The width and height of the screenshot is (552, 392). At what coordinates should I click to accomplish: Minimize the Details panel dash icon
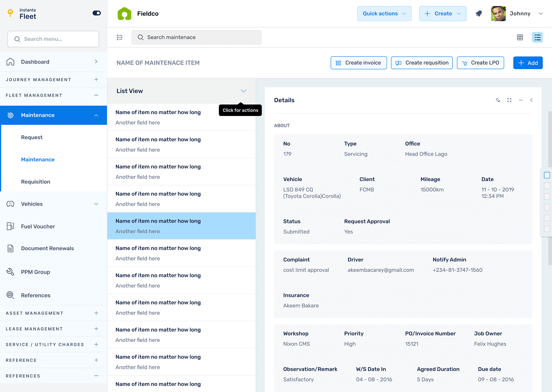521,100
